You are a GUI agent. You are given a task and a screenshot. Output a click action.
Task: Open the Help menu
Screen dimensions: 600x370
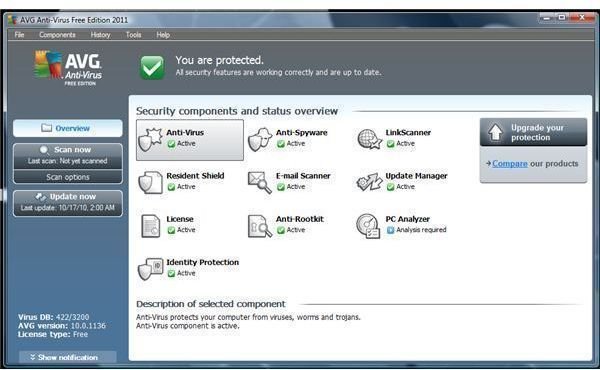[163, 35]
